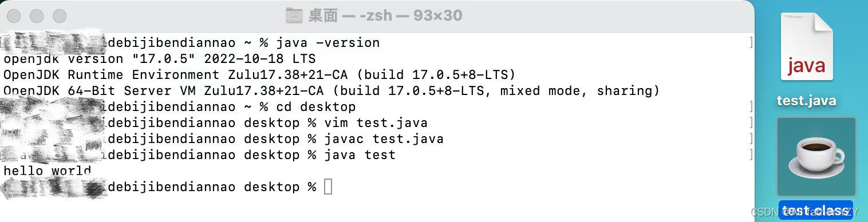868x222 pixels.
Task: Click the terminal window title text
Action: point(385,15)
